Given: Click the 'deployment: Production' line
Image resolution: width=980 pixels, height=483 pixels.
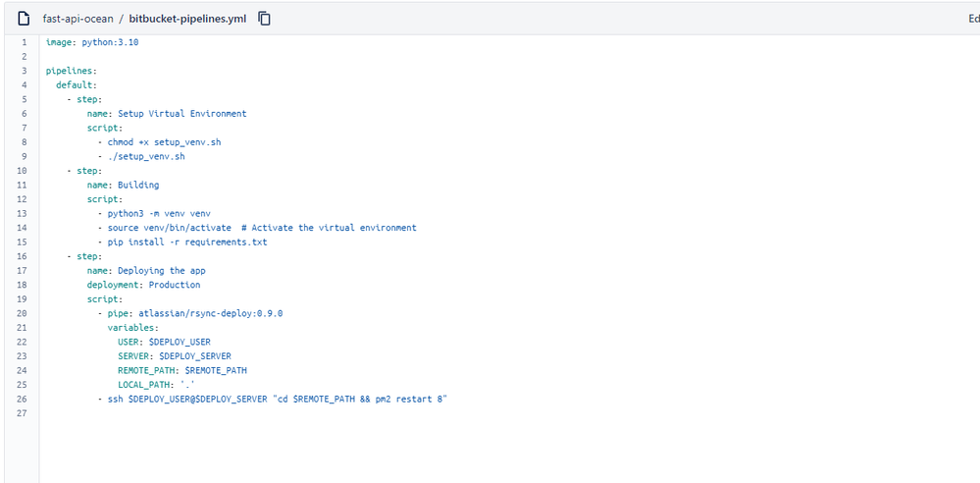Looking at the screenshot, I should 144,285.
